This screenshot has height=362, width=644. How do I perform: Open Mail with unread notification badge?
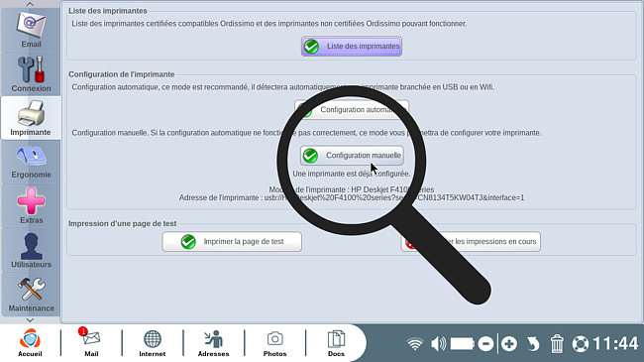pyautogui.click(x=91, y=343)
